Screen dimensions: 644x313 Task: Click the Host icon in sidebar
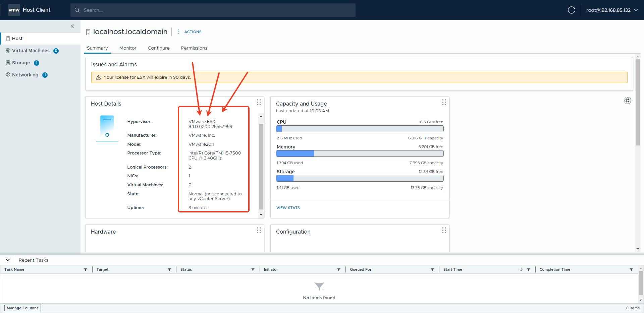8,39
